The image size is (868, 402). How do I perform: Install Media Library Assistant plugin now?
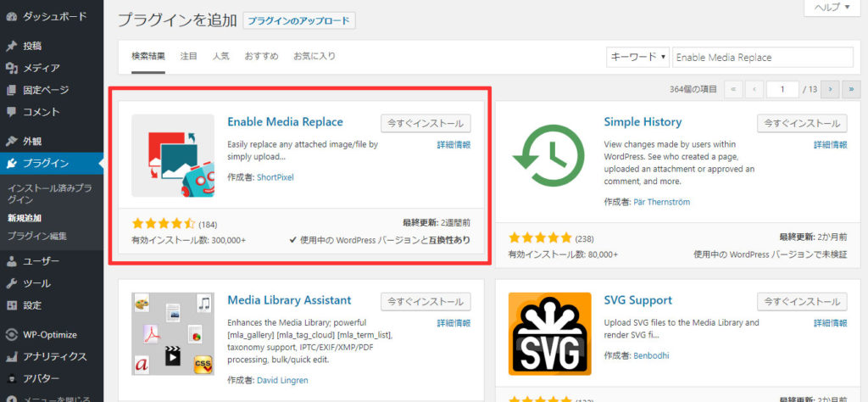426,302
